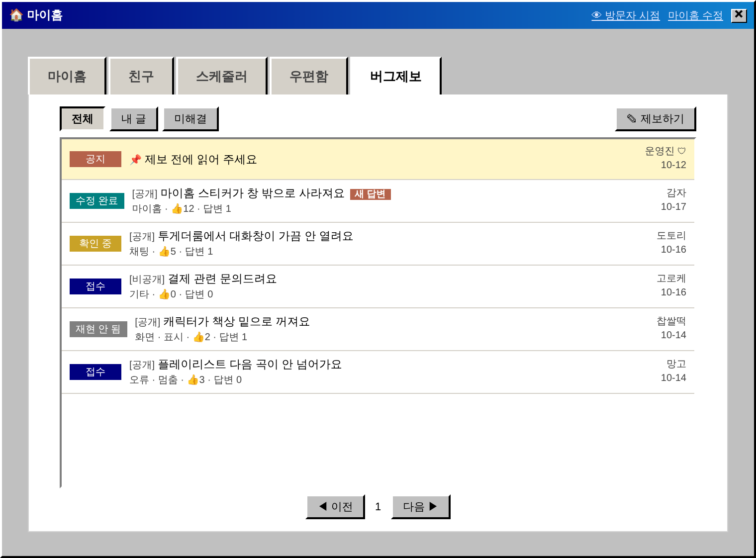
Task: Open notice 제보 전에 읽어 주세요
Action: (x=200, y=160)
